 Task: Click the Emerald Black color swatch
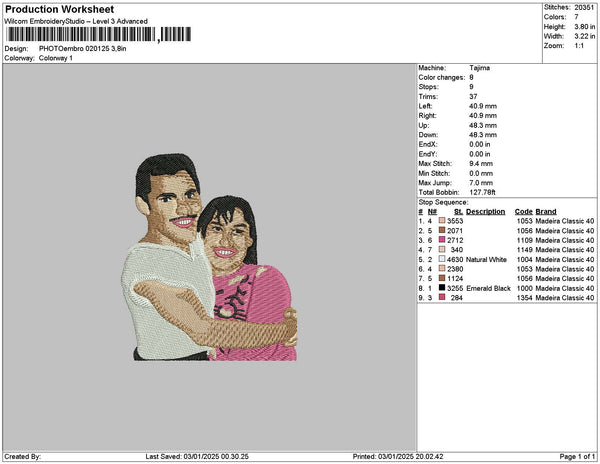[x=442, y=288]
